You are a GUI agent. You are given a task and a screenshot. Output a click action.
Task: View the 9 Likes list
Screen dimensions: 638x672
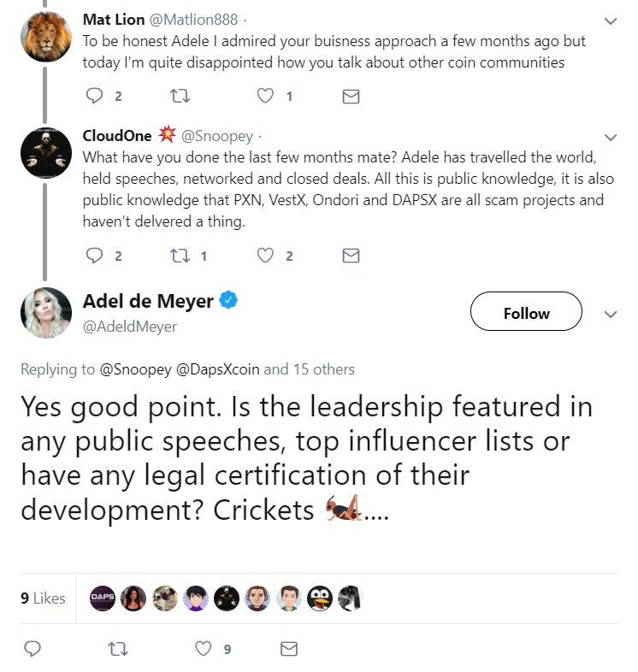[43, 598]
